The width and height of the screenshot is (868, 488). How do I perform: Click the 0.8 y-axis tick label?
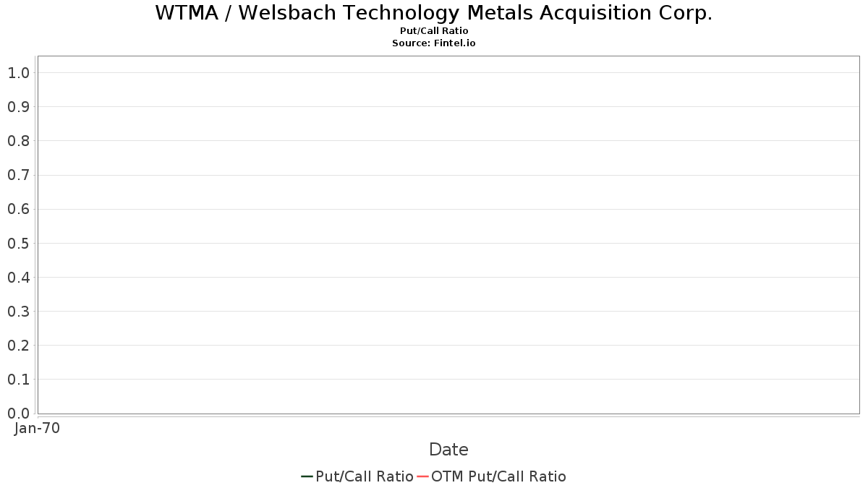point(19,140)
